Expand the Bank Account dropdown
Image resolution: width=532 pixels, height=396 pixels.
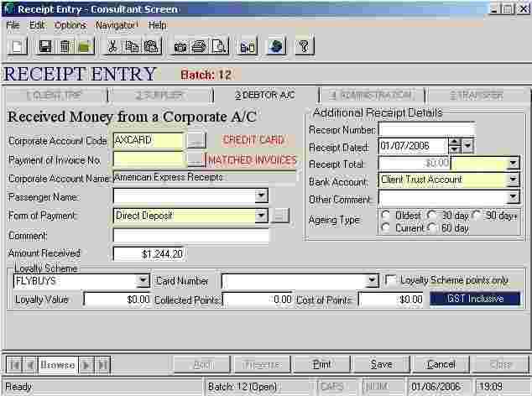(512, 180)
